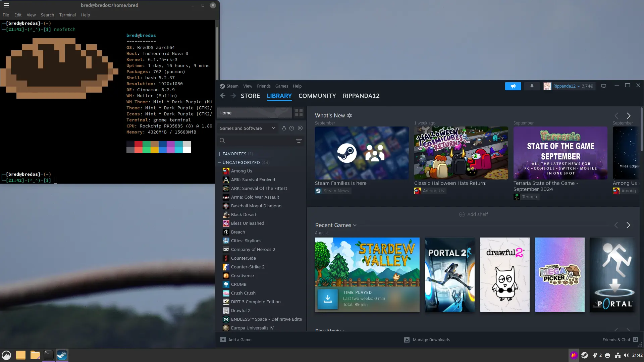Click the Home button in library sidebar
The height and width of the screenshot is (362, 644).
pyautogui.click(x=255, y=113)
